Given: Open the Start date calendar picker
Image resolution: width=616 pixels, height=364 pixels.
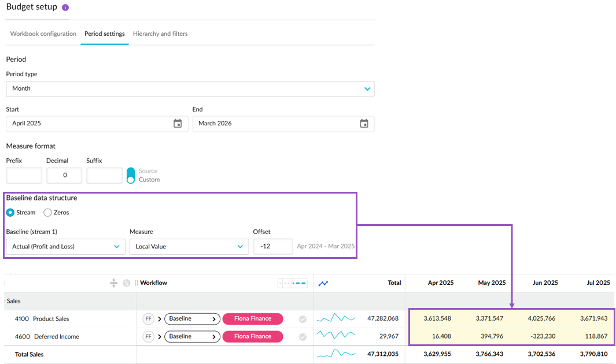Looking at the screenshot, I should [178, 124].
